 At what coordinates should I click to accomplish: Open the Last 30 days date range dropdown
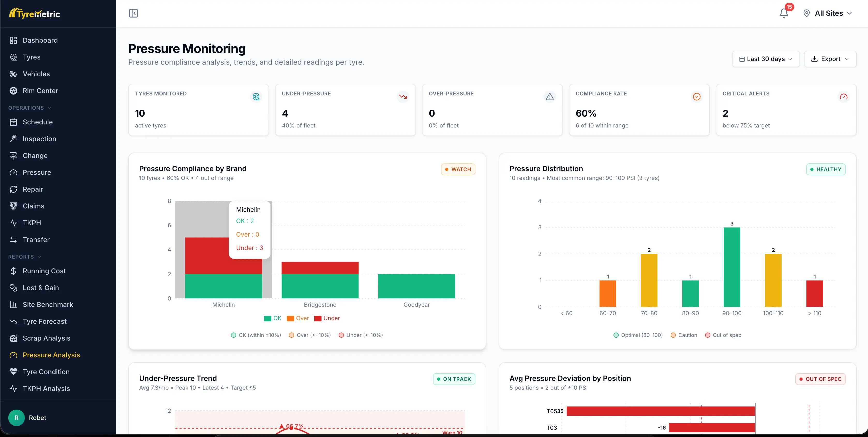(766, 59)
